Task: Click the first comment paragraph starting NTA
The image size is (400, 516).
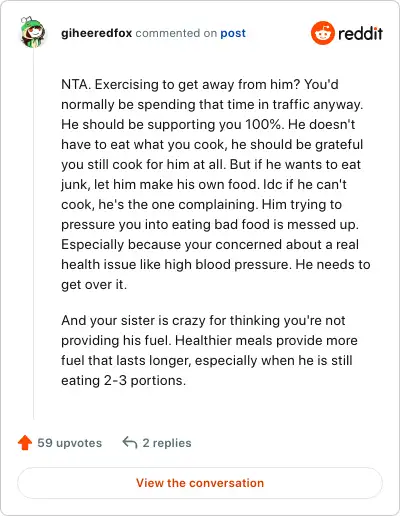Action: 216,184
